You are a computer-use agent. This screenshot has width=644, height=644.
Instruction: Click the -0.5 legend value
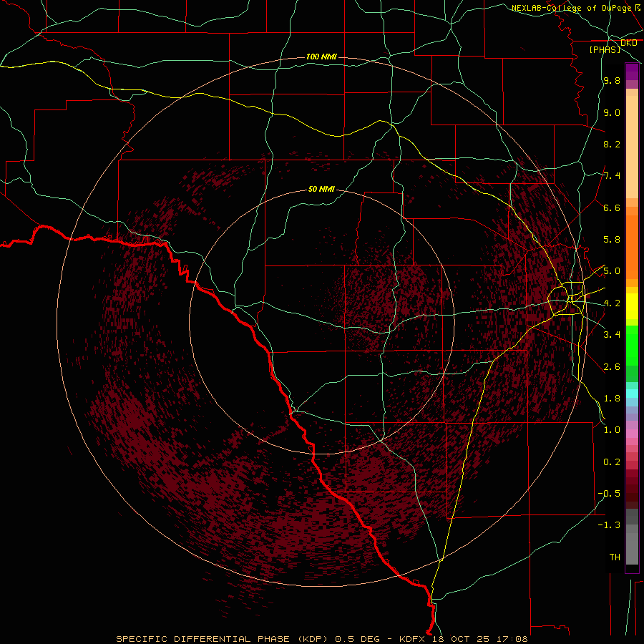point(609,493)
